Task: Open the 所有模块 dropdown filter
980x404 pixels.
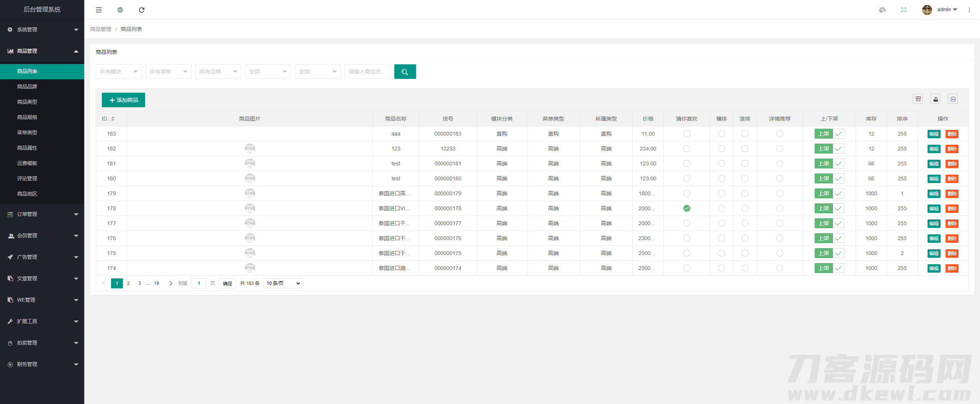Action: (119, 72)
